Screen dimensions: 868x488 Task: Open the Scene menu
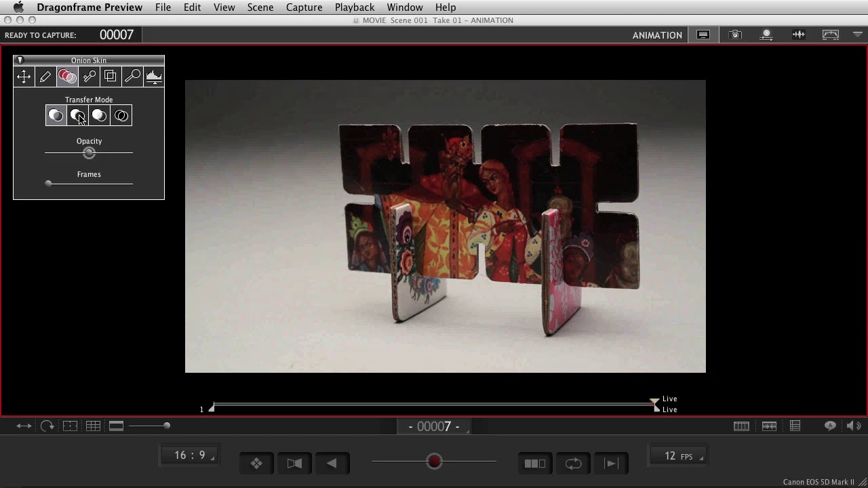coord(260,7)
